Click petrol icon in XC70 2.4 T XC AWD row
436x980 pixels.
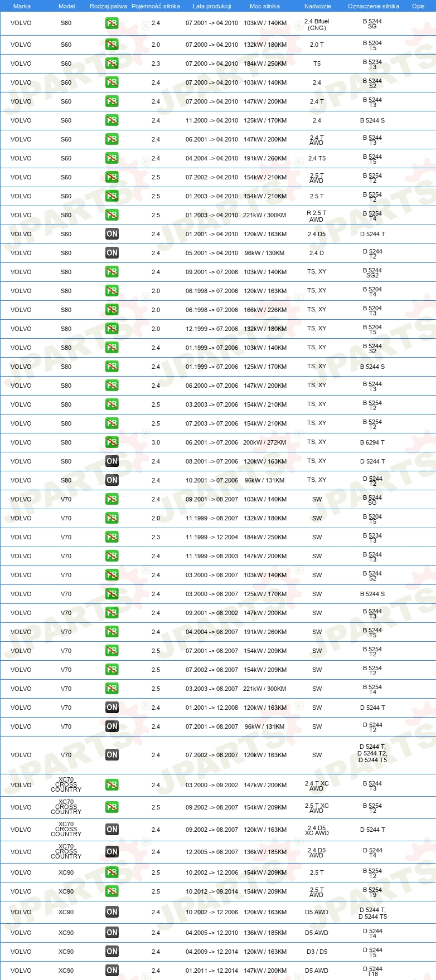pyautogui.click(x=112, y=785)
